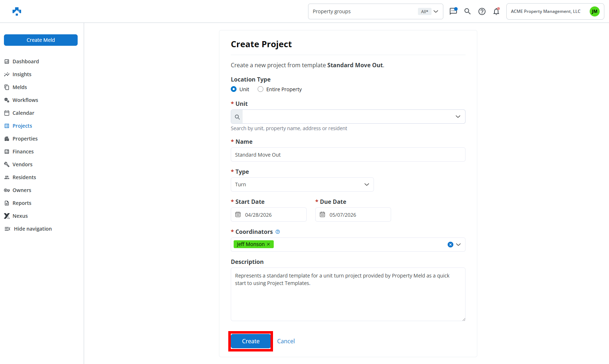Open Vendors from the navigation menu
The image size is (609, 364).
[x=22, y=164]
